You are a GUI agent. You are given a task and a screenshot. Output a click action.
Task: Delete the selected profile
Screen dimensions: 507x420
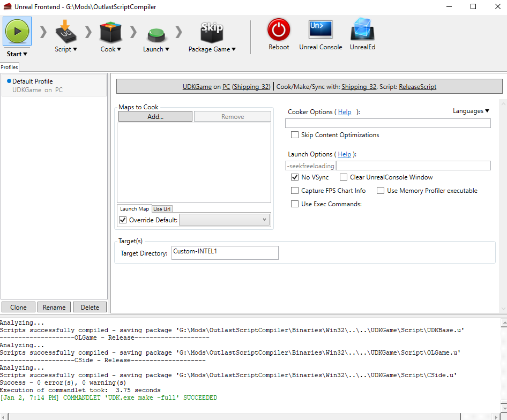[90, 307]
